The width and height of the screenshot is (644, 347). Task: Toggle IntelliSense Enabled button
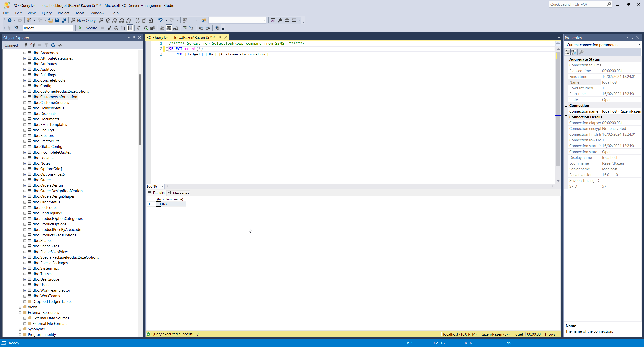pyautogui.click(x=130, y=28)
